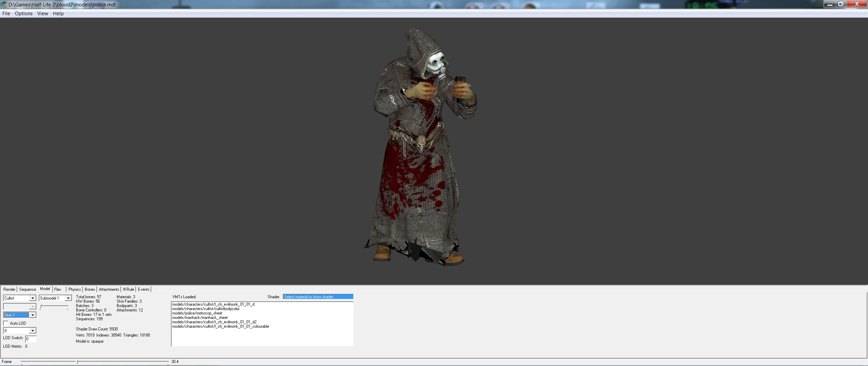Image resolution: width=868 pixels, height=366 pixels.
Task: Switch to the Attachments tab
Action: [x=109, y=289]
